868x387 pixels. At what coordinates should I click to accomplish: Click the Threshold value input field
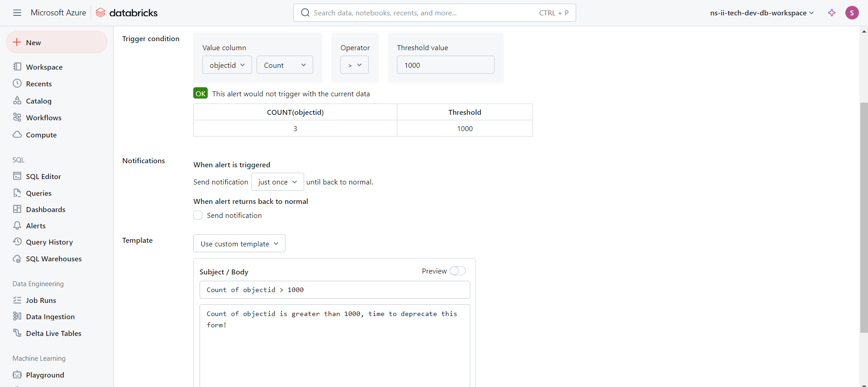point(445,65)
